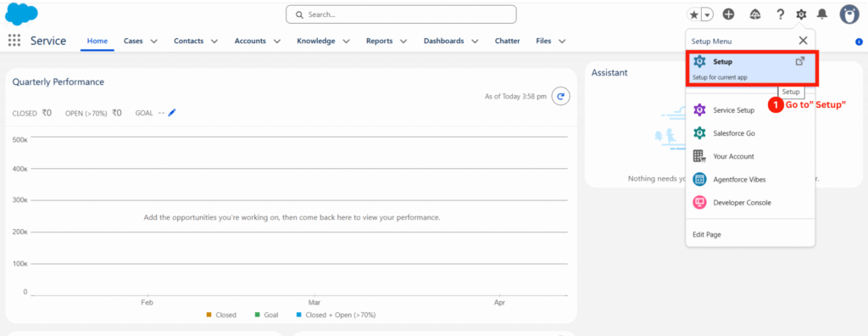Expand the Cases tab dropdown chevron
This screenshot has width=868, height=336.
coord(154,41)
